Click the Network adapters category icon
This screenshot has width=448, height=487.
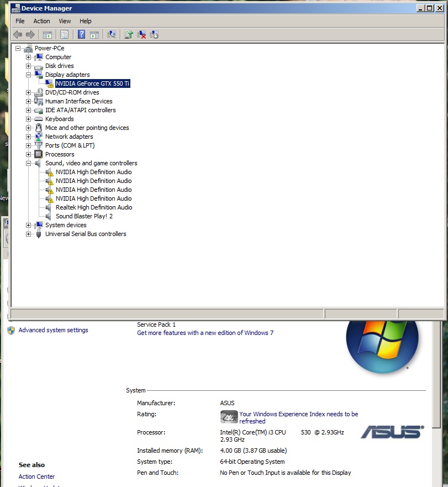(39, 137)
